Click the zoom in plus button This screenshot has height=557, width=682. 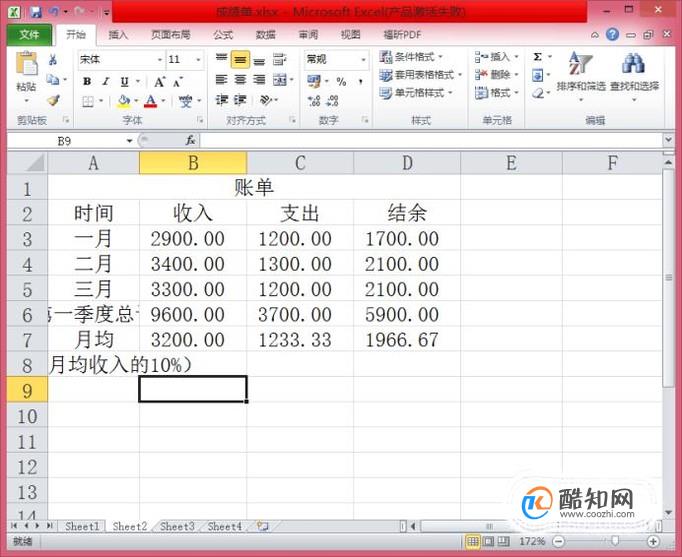point(653,541)
